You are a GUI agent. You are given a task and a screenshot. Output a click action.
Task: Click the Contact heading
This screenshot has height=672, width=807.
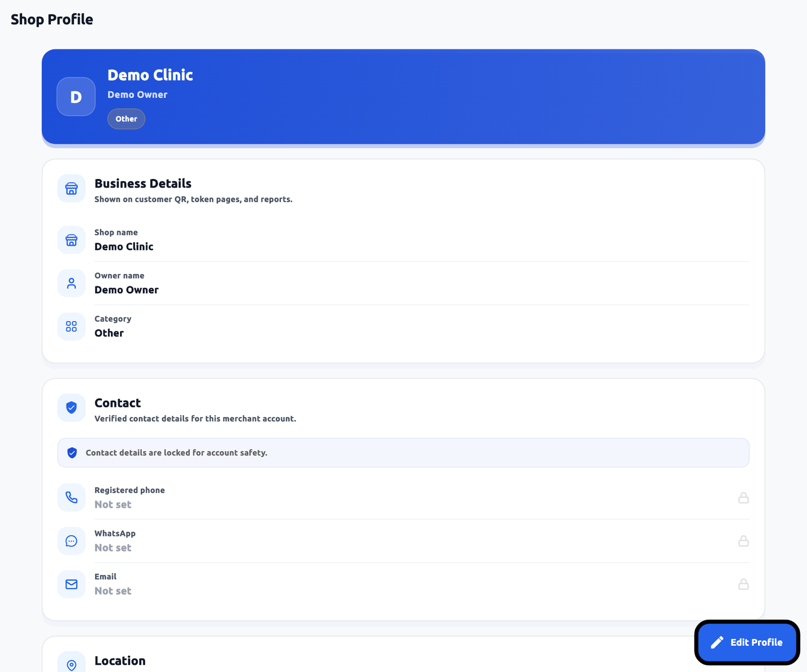point(118,403)
